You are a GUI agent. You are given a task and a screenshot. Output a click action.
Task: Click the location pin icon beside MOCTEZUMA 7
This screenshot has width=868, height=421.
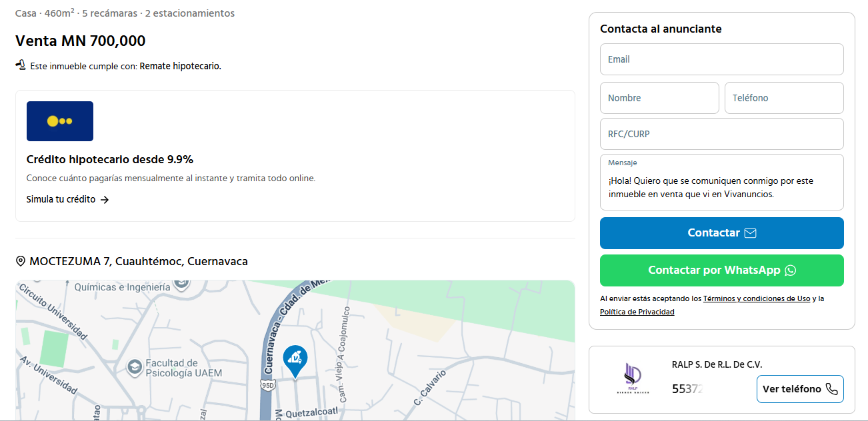[21, 261]
